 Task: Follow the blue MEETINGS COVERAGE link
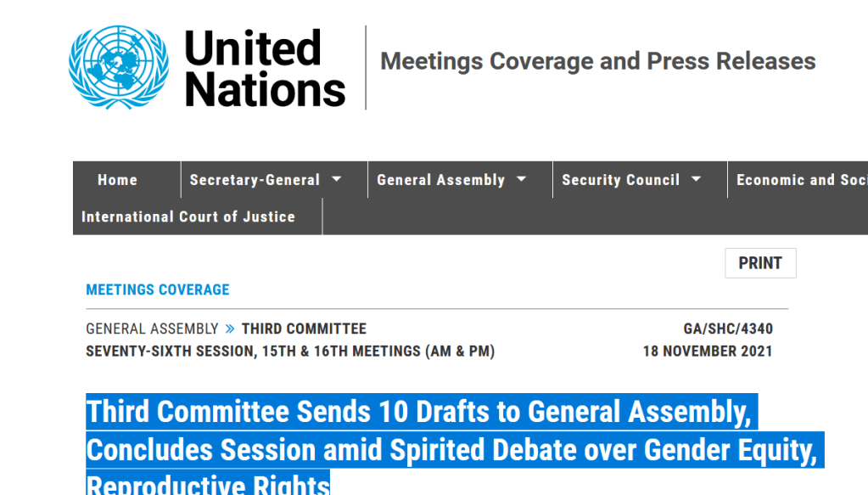(x=158, y=290)
